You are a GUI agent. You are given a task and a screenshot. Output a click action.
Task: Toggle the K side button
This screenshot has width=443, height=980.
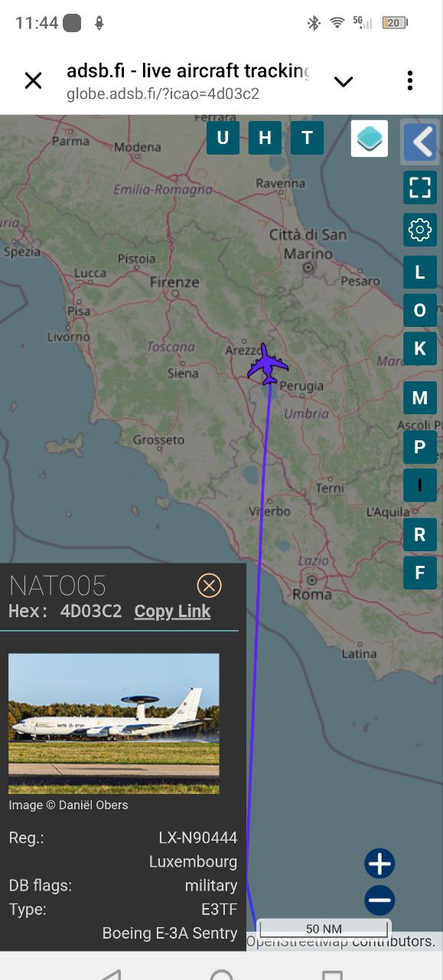420,348
